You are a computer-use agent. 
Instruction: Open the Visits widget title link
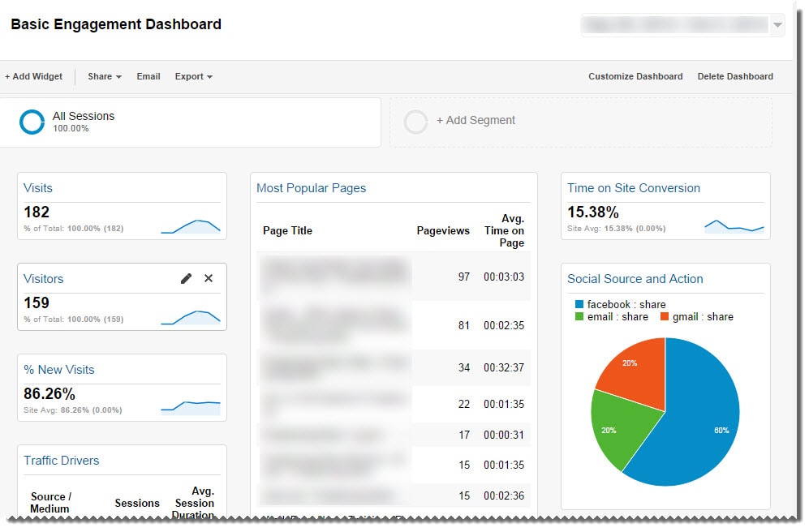38,188
